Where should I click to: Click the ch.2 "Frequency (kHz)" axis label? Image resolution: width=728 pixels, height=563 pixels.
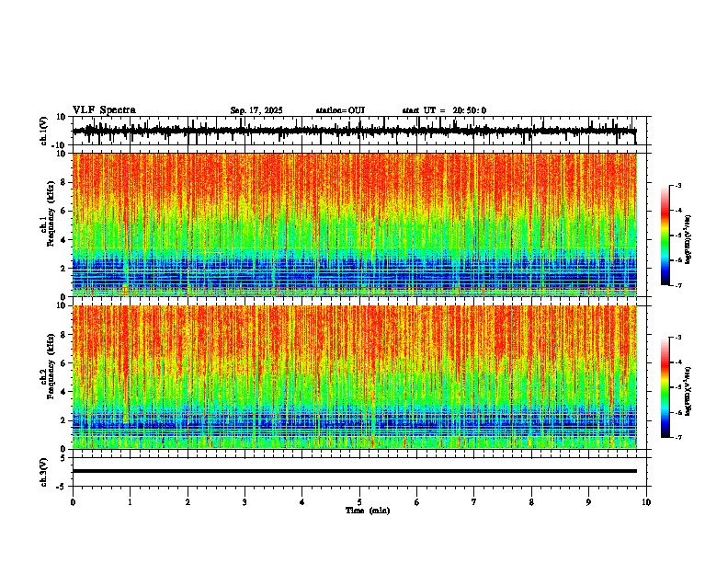click(x=51, y=366)
